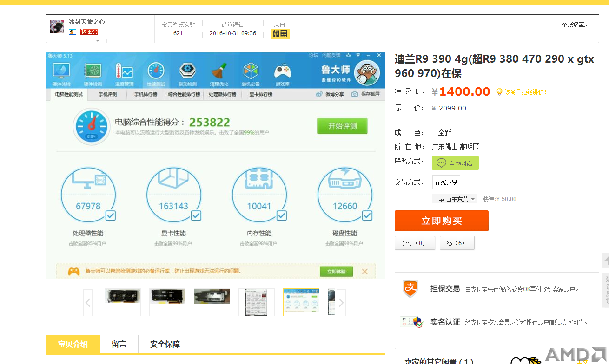Toggle the 磁盘性能 checkbox

coord(367,215)
